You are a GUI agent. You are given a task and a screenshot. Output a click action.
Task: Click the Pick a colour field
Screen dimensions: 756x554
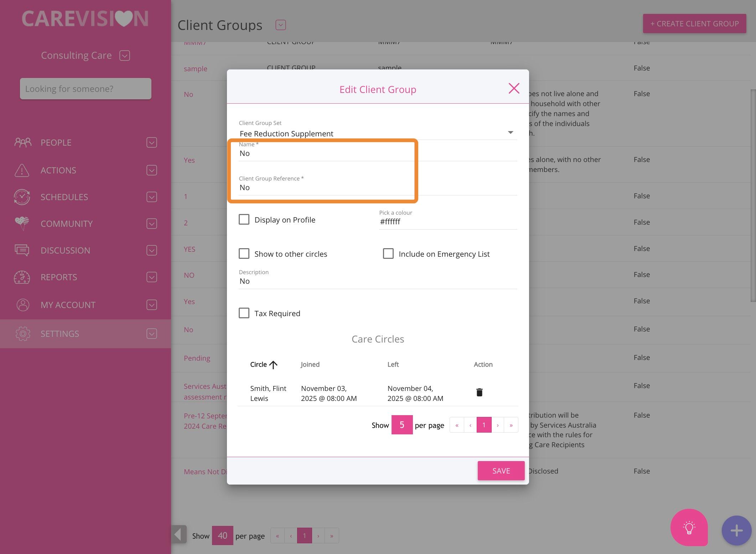pyautogui.click(x=447, y=221)
